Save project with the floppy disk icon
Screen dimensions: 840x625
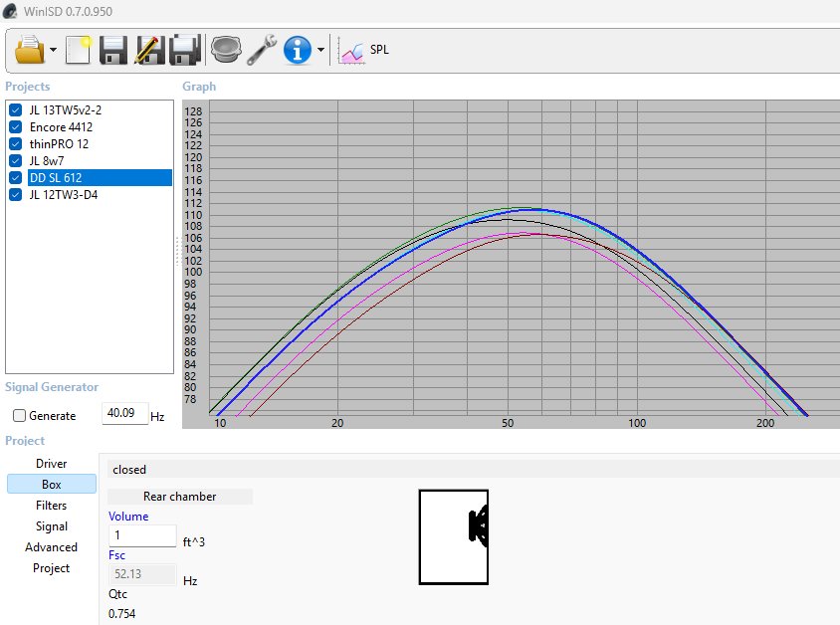[113, 50]
